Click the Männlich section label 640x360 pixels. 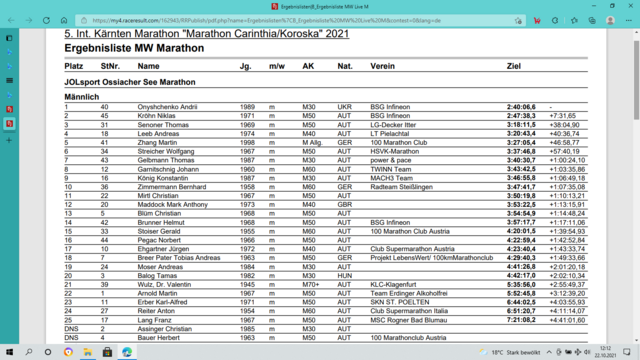(82, 97)
